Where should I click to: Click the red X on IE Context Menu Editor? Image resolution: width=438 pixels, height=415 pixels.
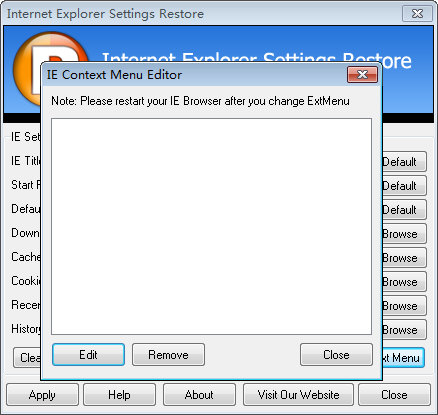pos(362,74)
